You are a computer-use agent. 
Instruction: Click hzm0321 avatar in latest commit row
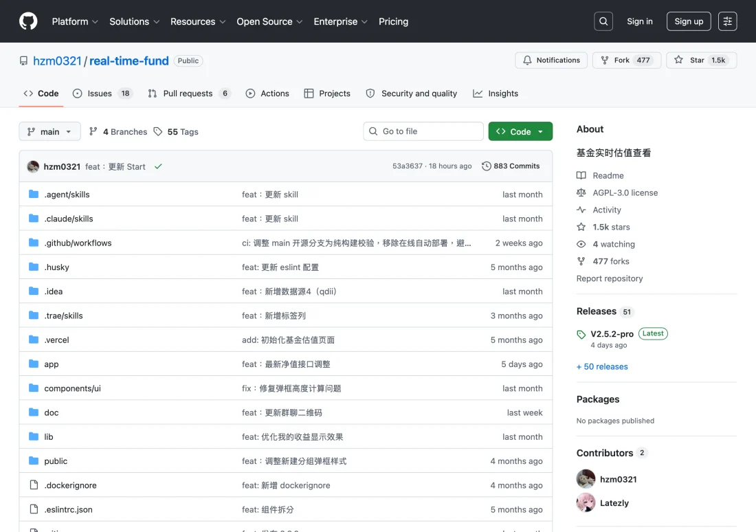[x=33, y=166]
